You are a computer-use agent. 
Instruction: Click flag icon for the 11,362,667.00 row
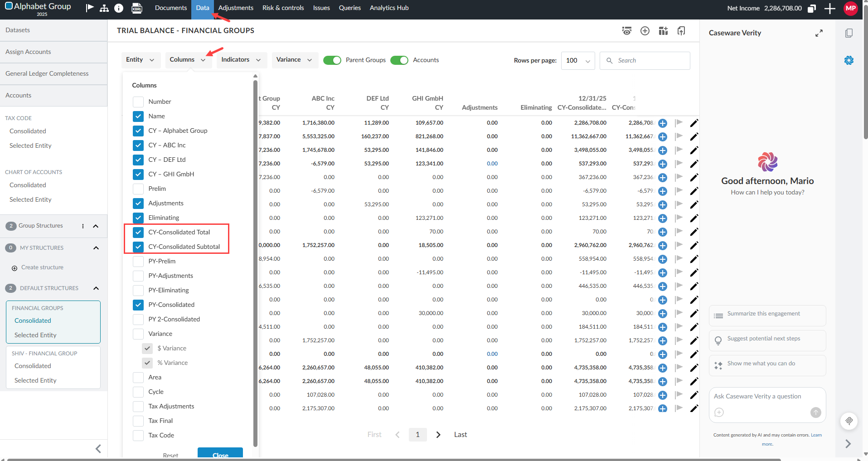pyautogui.click(x=679, y=136)
